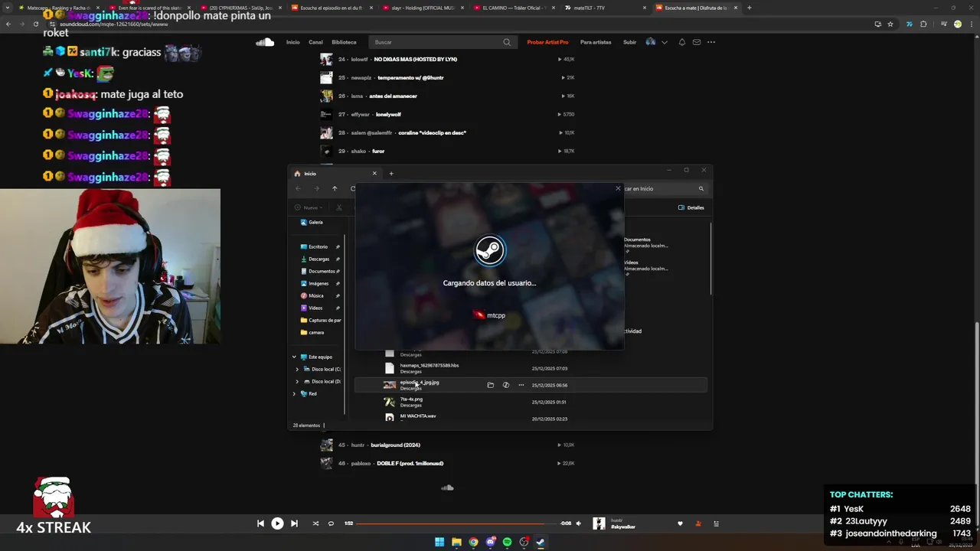This screenshot has height=551, width=980.
Task: Open Biblioteca in SoundCloud header
Action: pos(344,42)
